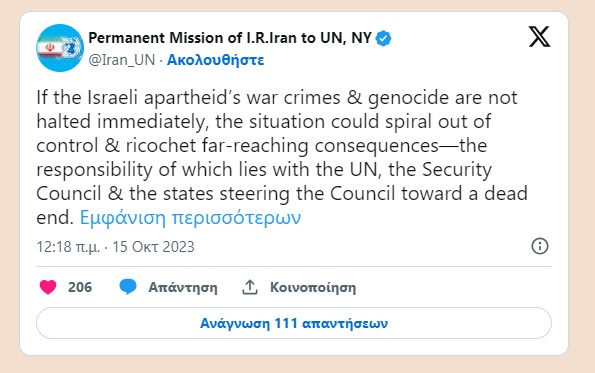Viewport: 595px width, 373px height.
Task: Click the blue verified checkmark badge
Action: point(383,38)
